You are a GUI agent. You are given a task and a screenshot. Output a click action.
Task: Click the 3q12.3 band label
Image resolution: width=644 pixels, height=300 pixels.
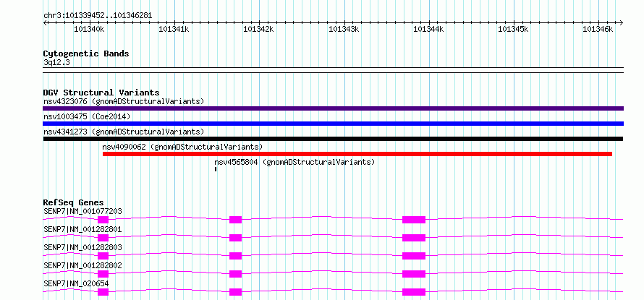(56, 62)
